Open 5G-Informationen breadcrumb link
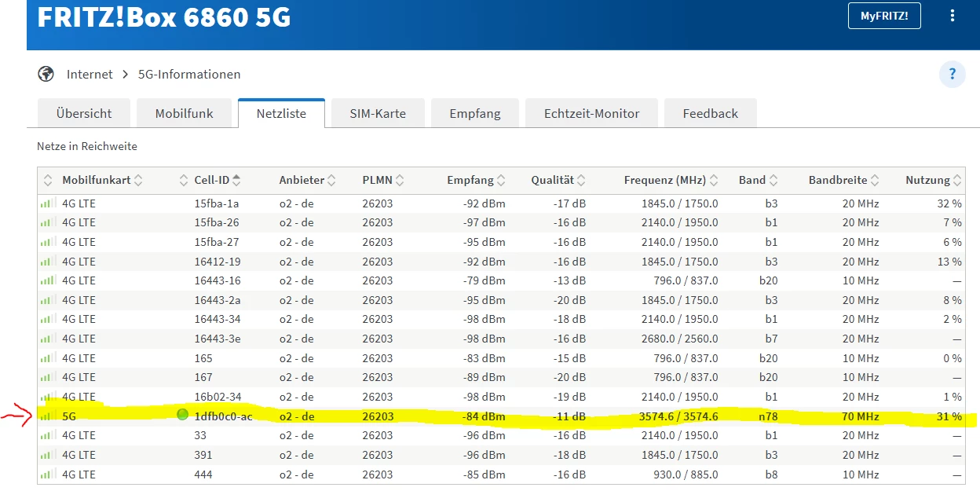Image resolution: width=980 pixels, height=491 pixels. (189, 74)
